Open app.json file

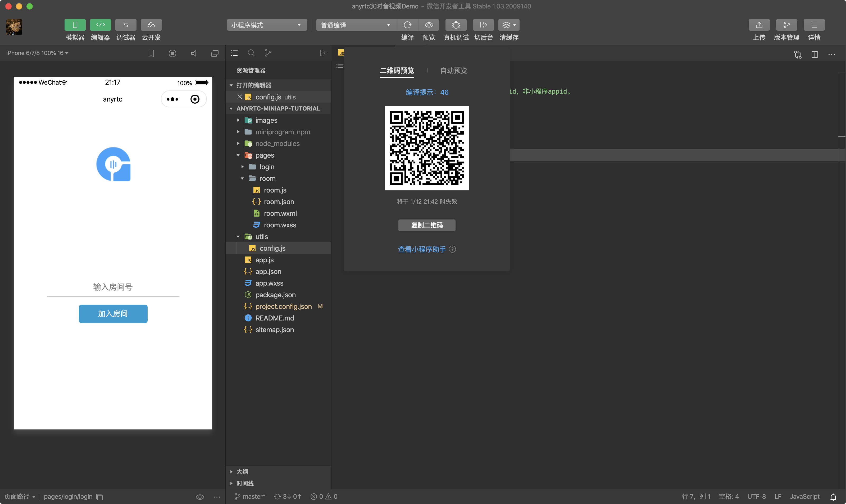279,271
